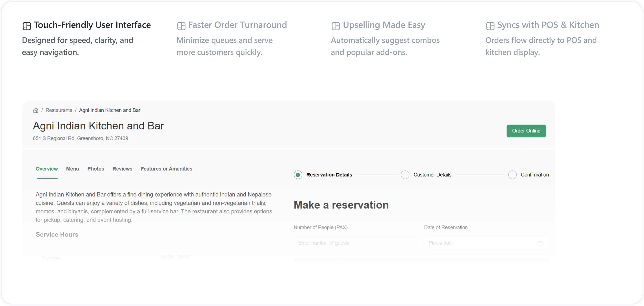Click the Restaurants breadcrumb link
This screenshot has width=644, height=306.
click(59, 110)
